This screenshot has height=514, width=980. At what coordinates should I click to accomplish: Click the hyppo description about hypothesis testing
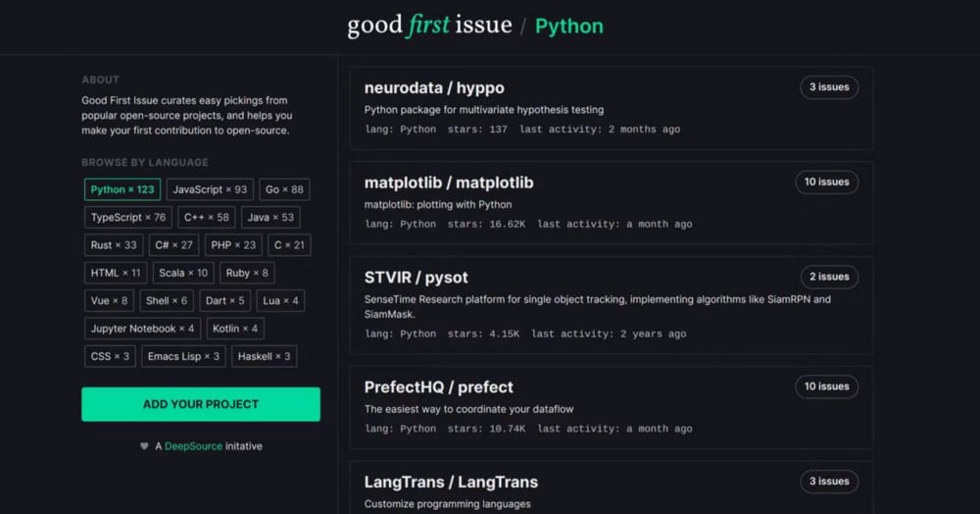(x=484, y=110)
